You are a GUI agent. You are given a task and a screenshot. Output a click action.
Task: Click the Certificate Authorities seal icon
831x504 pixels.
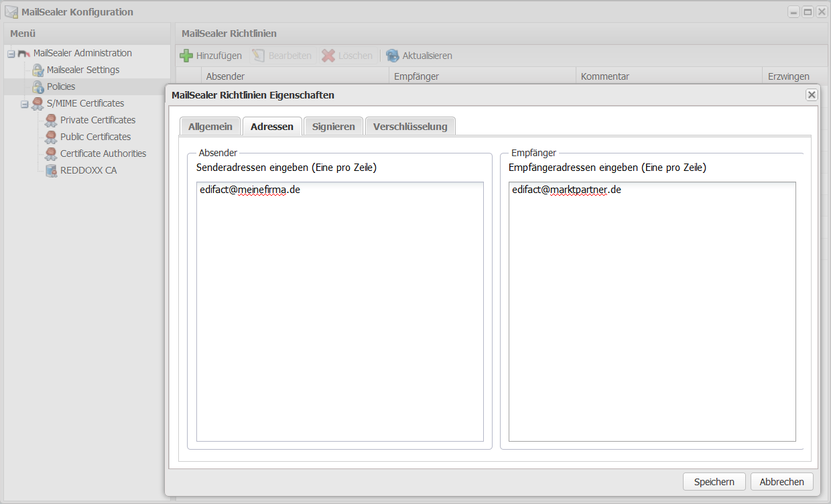coord(51,153)
